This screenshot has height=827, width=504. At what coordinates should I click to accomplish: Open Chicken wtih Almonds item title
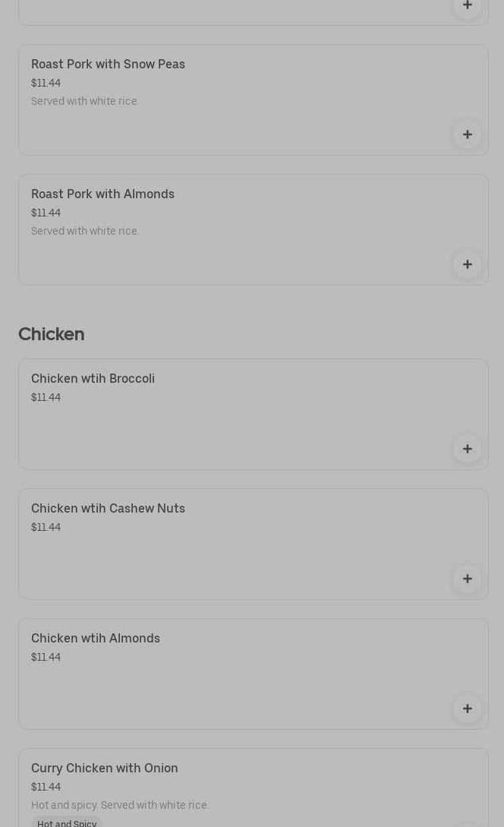96,639
